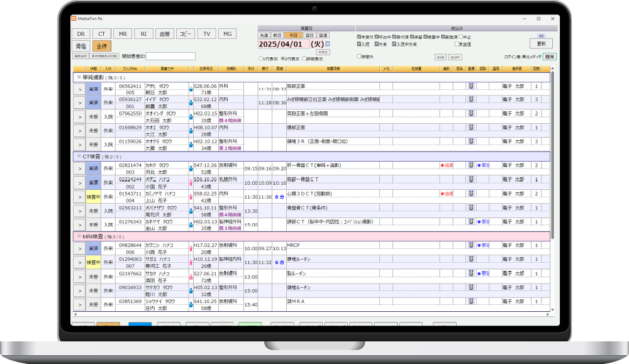Click the 全OFF filter button
629x364 pixels.
coord(455,57)
